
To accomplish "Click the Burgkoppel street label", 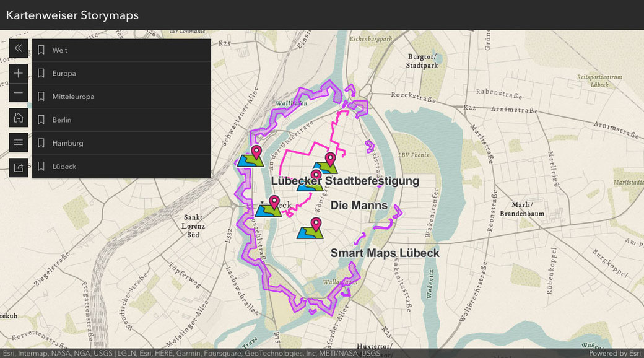I will 611,263.
